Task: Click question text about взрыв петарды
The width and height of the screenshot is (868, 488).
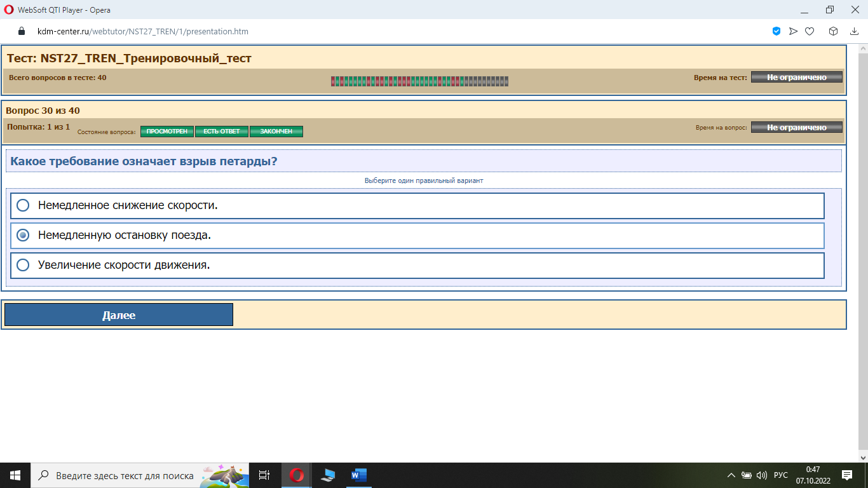Action: [x=144, y=161]
